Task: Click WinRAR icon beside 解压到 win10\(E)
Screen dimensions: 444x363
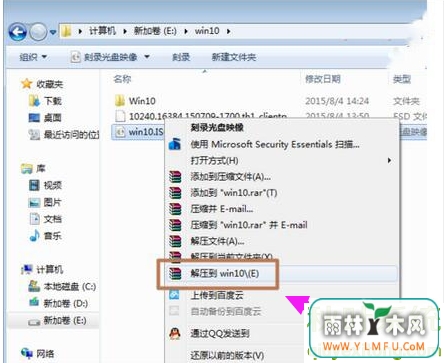Action: coord(175,273)
